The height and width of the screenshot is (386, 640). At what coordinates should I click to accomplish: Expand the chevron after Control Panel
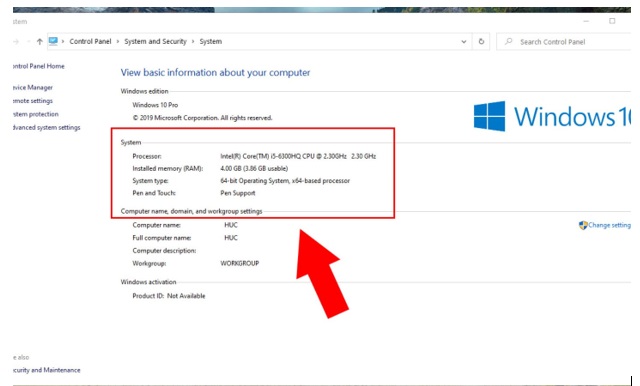click(x=118, y=42)
